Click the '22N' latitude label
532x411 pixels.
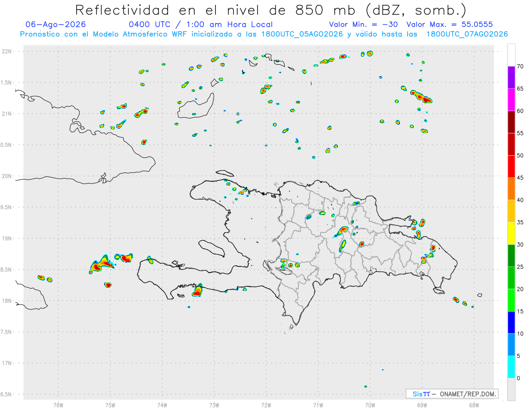pyautogui.click(x=8, y=51)
